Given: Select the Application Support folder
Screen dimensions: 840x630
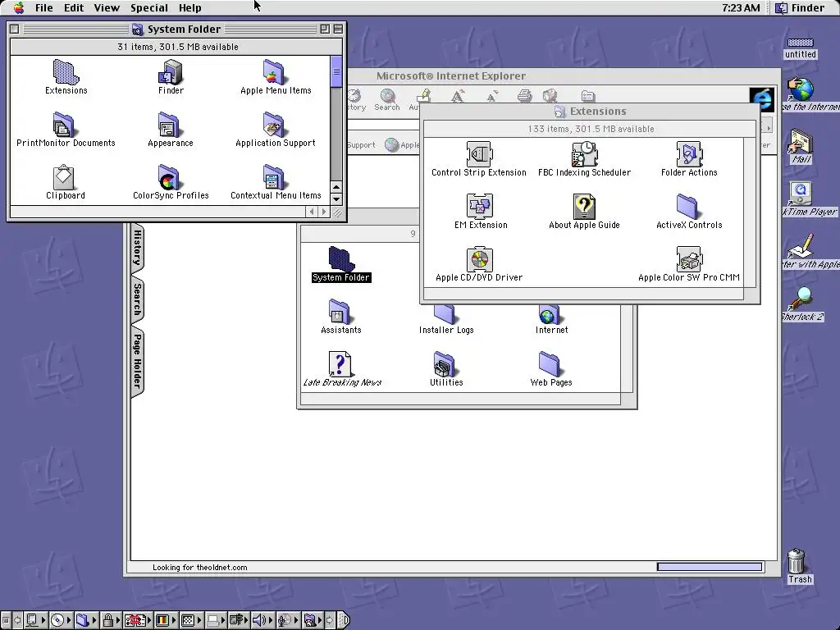Looking at the screenshot, I should pyautogui.click(x=274, y=125).
